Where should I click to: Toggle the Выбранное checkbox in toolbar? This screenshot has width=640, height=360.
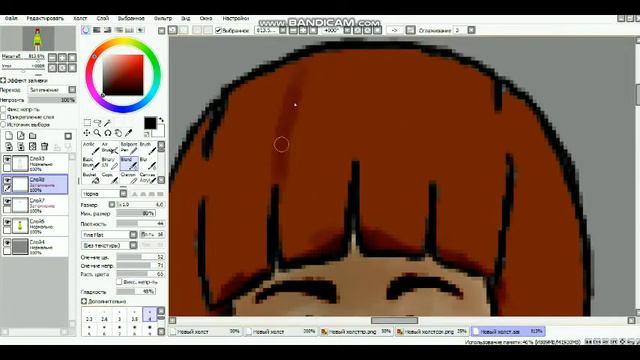(218, 30)
